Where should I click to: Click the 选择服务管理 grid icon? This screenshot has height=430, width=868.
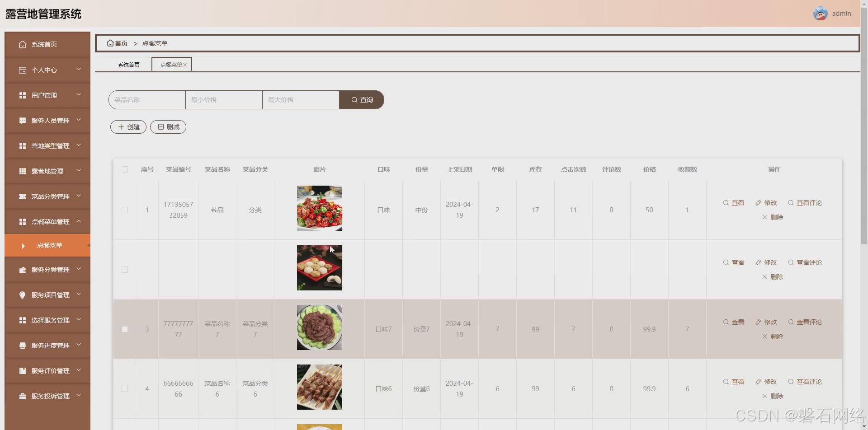click(23, 320)
